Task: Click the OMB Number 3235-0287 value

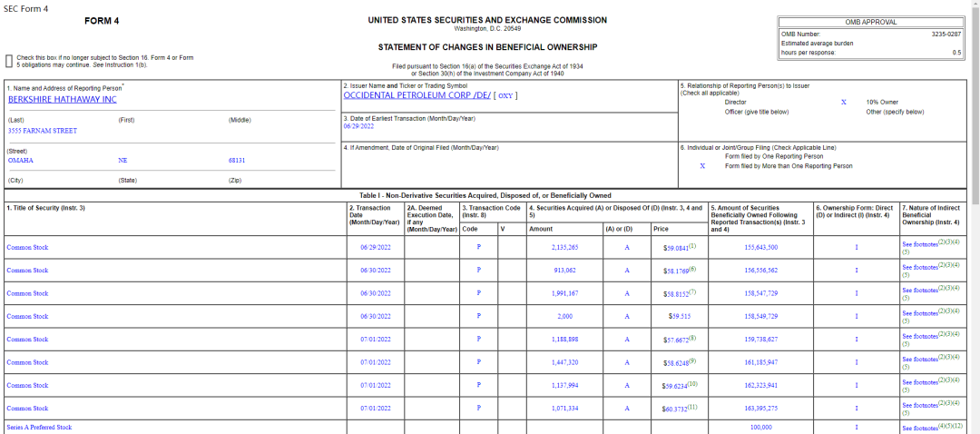Action: click(x=946, y=35)
